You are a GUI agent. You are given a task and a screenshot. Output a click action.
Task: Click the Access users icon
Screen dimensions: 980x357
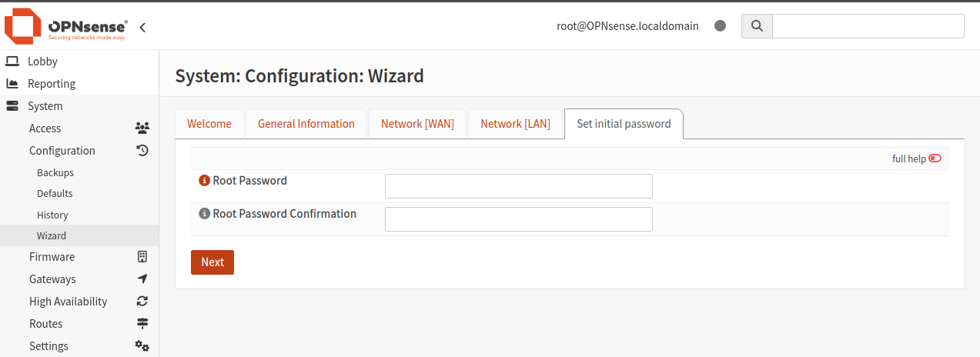142,128
